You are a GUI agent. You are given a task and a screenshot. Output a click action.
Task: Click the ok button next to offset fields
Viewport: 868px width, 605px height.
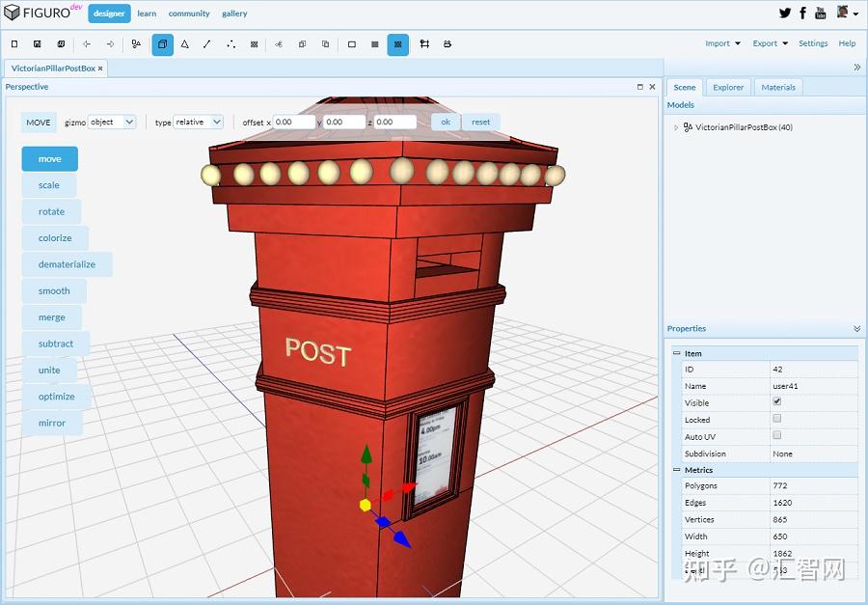[x=445, y=122]
